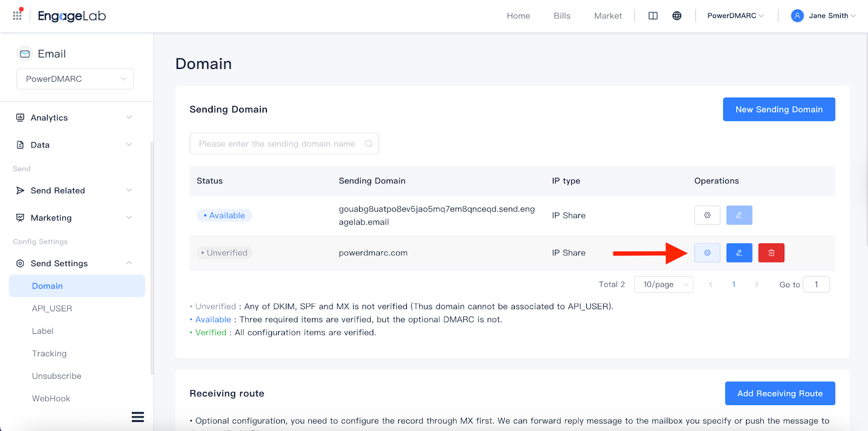Open the PowerDMARC selector under Email
The height and width of the screenshot is (431, 868).
click(75, 79)
